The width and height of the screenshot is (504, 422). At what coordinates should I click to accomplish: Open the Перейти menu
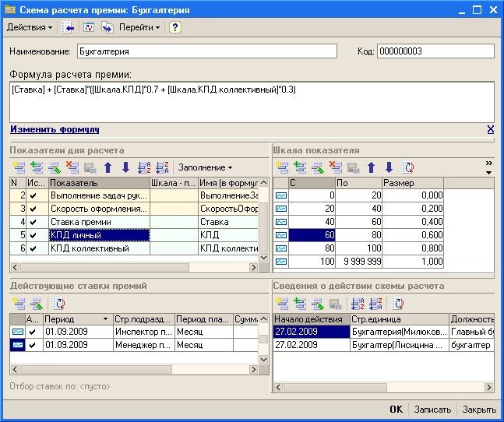[x=139, y=27]
